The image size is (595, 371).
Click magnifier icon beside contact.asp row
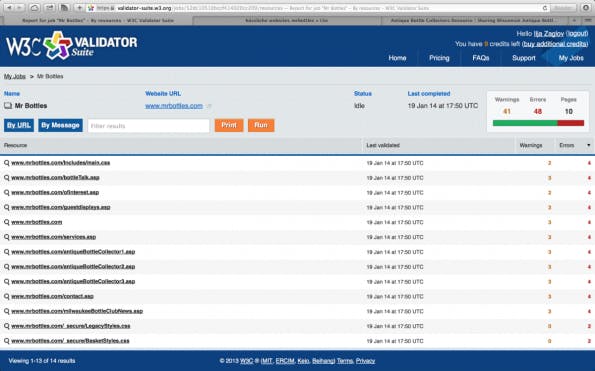tap(6, 296)
